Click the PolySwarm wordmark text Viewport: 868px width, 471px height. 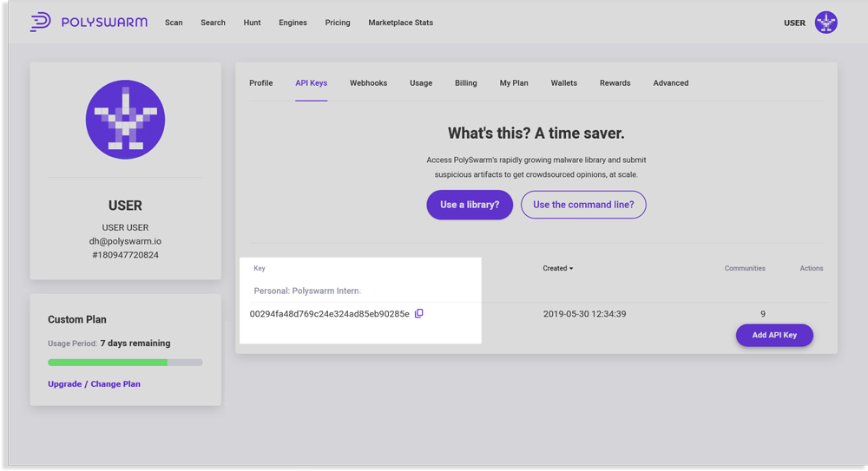[x=105, y=23]
